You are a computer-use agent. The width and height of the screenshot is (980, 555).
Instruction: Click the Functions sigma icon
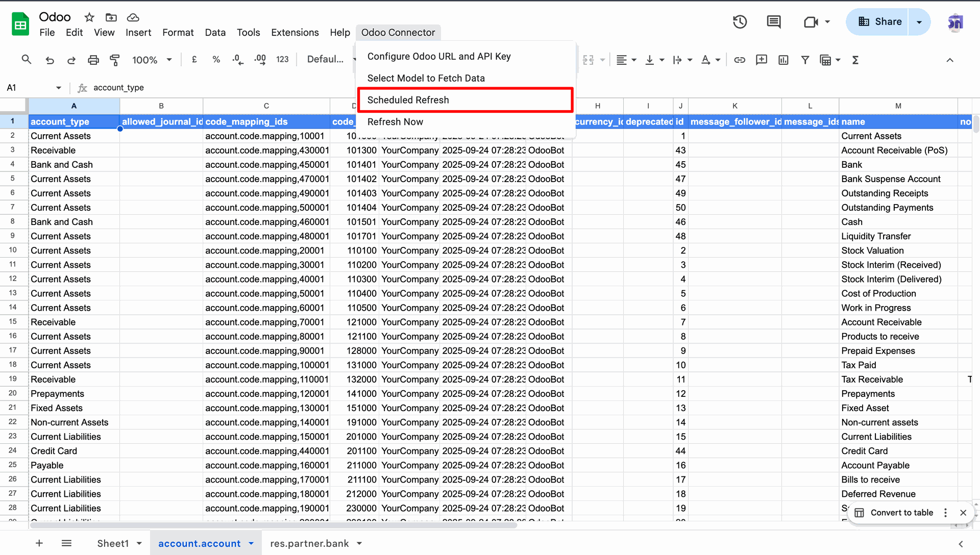tap(855, 60)
